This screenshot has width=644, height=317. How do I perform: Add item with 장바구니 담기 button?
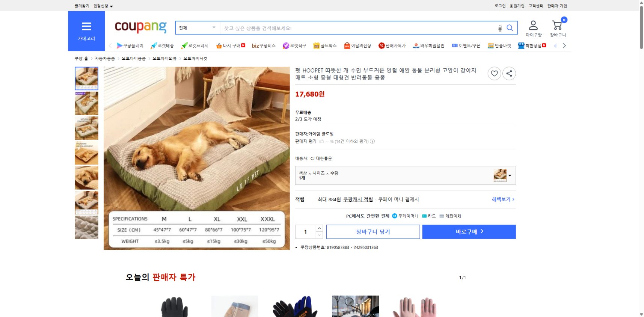coord(373,232)
